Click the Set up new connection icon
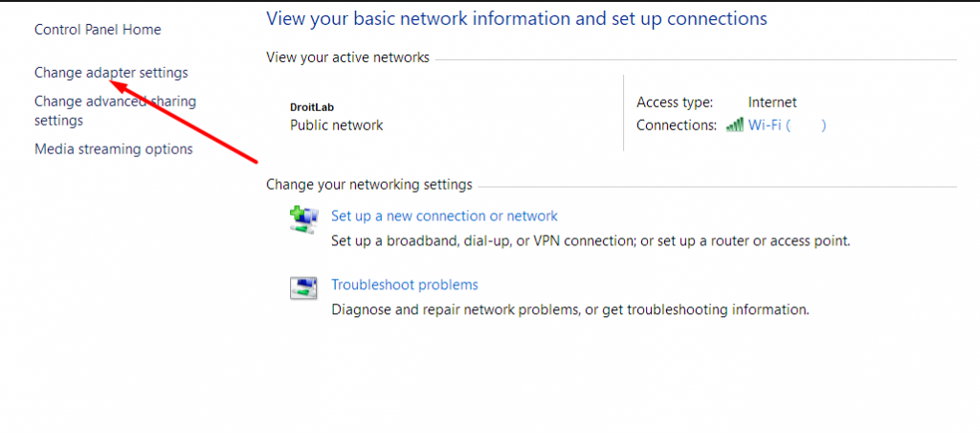 (304, 220)
